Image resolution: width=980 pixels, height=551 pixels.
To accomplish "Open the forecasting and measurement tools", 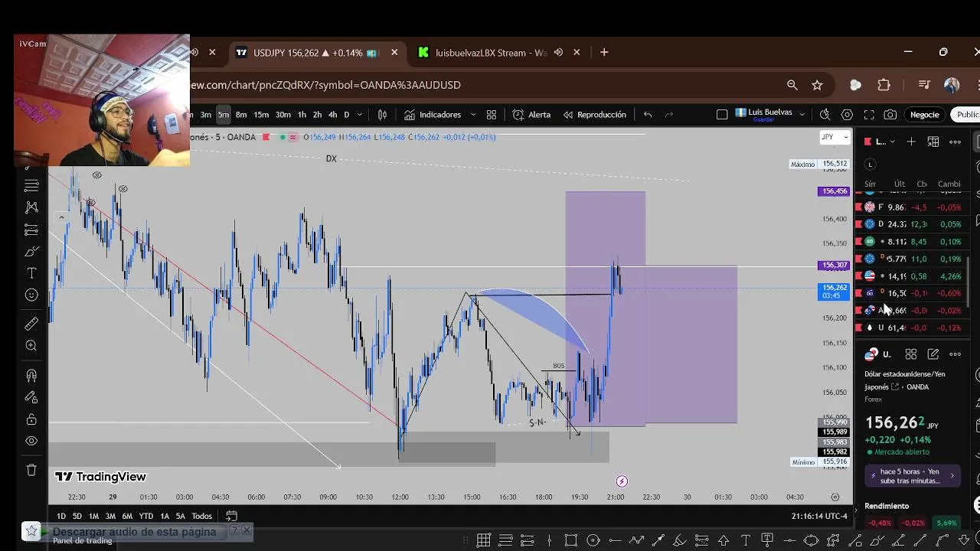I will [x=31, y=230].
